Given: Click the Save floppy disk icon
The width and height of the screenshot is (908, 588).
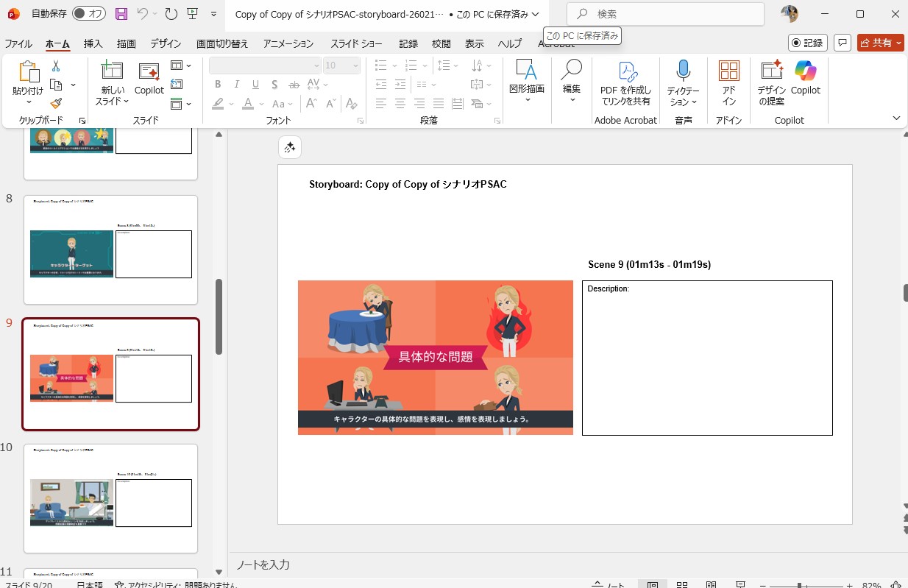Looking at the screenshot, I should click(121, 14).
